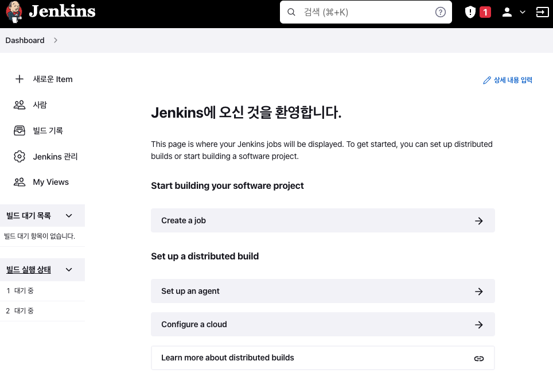The image size is (553, 392).
Task: Click the user account person icon
Action: (x=507, y=13)
